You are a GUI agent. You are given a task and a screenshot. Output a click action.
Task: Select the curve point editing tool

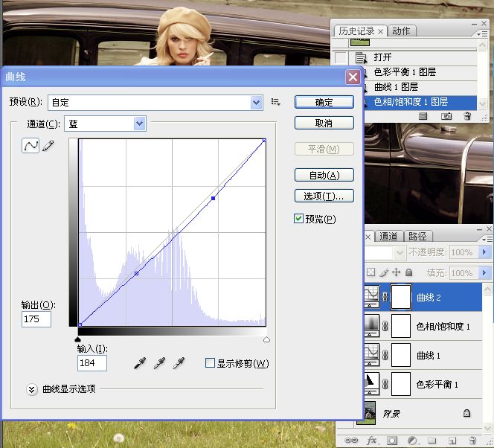click(x=31, y=146)
